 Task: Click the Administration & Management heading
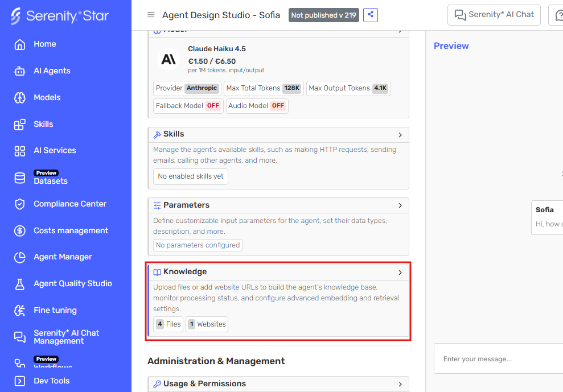click(x=216, y=361)
